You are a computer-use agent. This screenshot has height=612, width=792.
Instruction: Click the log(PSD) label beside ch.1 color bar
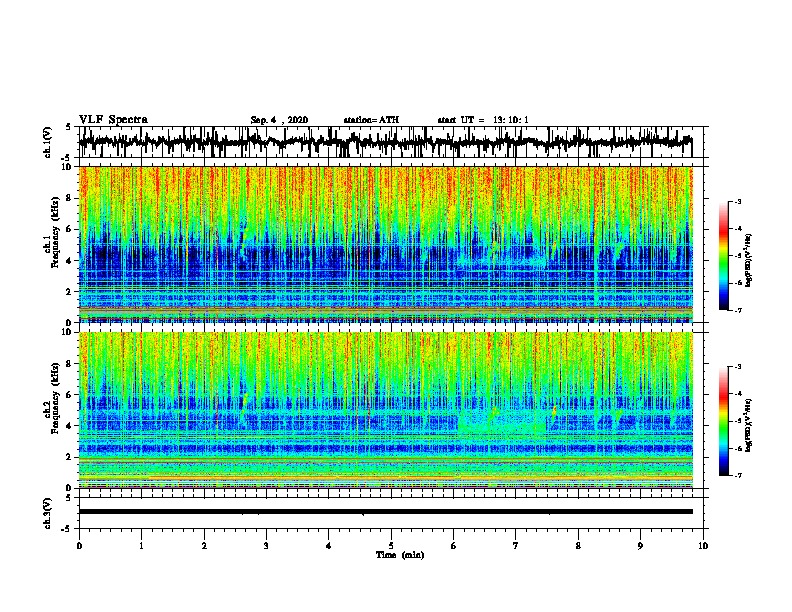point(749,260)
